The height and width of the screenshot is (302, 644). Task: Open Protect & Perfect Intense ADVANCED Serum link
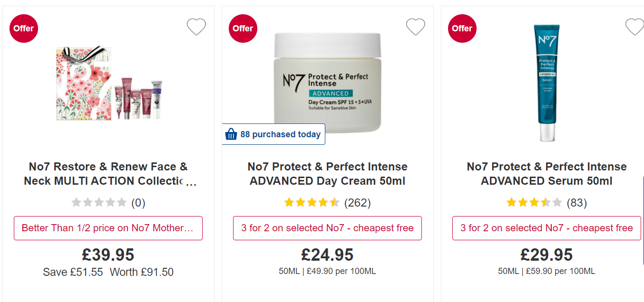click(546, 174)
